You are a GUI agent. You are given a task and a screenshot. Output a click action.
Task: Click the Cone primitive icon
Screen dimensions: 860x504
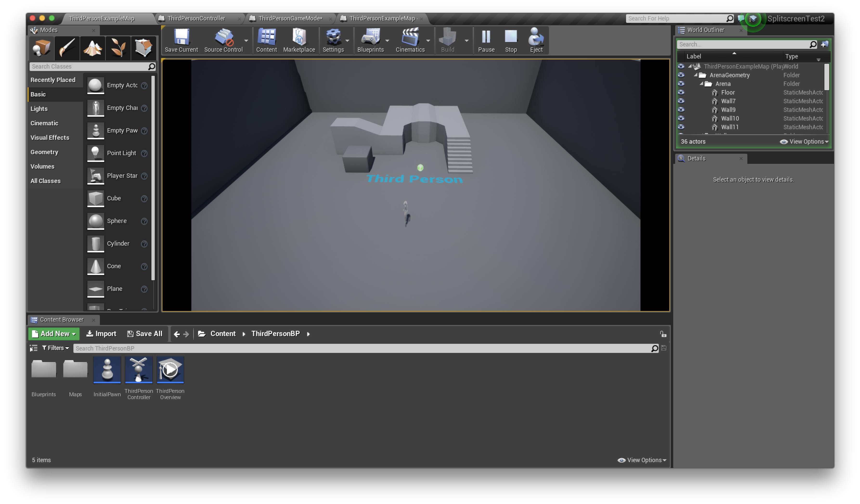click(x=96, y=266)
